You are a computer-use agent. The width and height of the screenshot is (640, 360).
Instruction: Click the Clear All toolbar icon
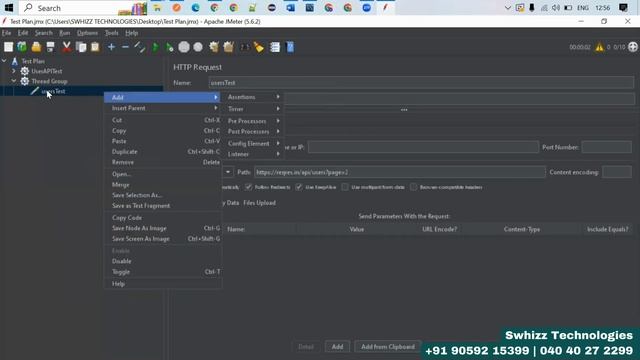pos(229,47)
